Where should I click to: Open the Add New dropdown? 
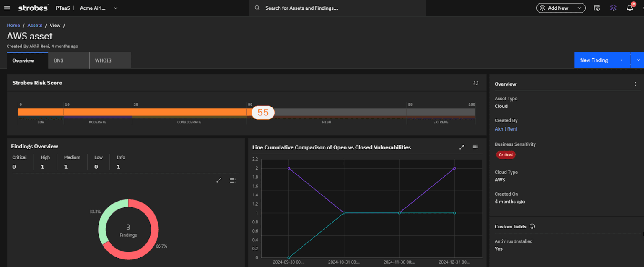(561, 8)
